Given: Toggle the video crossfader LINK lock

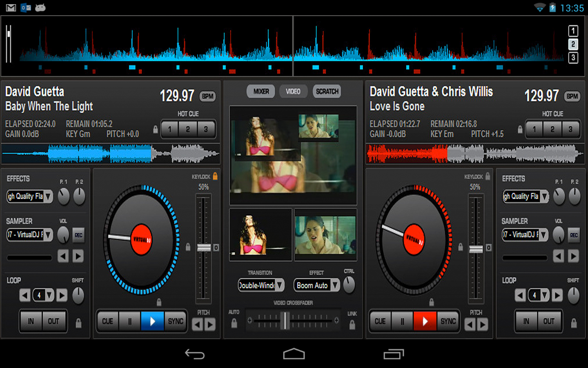Looking at the screenshot, I should 352,324.
